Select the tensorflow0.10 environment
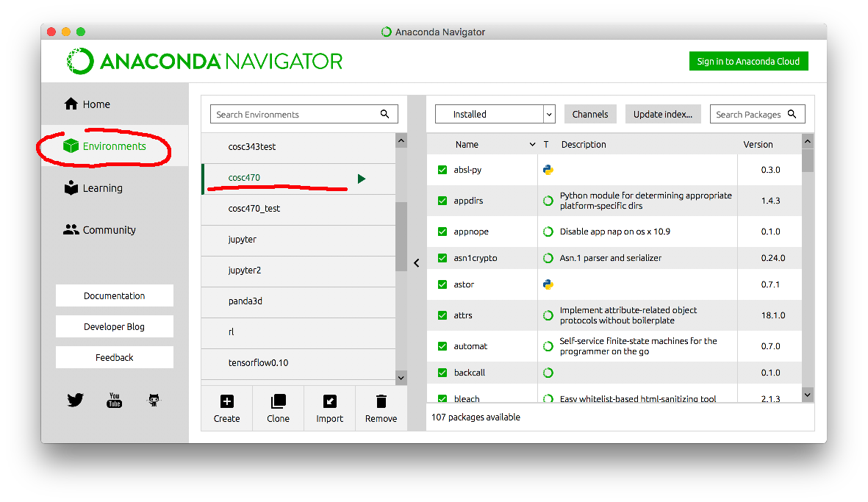The image size is (868, 502). (298, 363)
